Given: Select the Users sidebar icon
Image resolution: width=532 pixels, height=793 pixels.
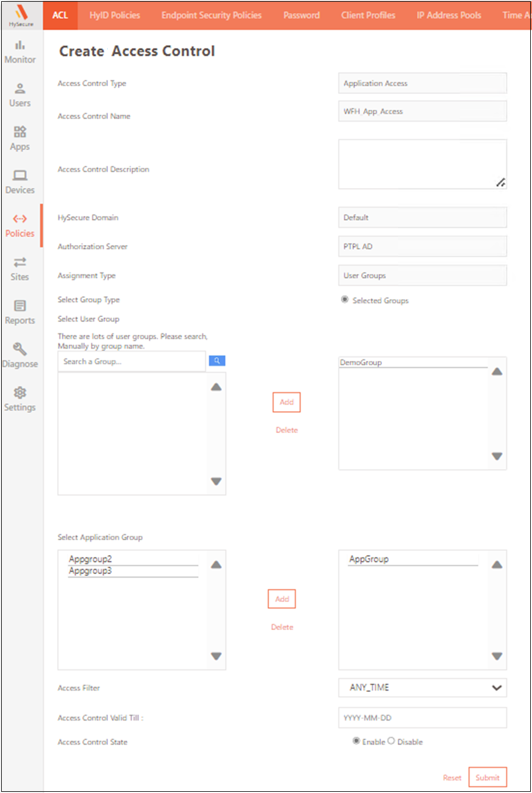Looking at the screenshot, I should 20,95.
